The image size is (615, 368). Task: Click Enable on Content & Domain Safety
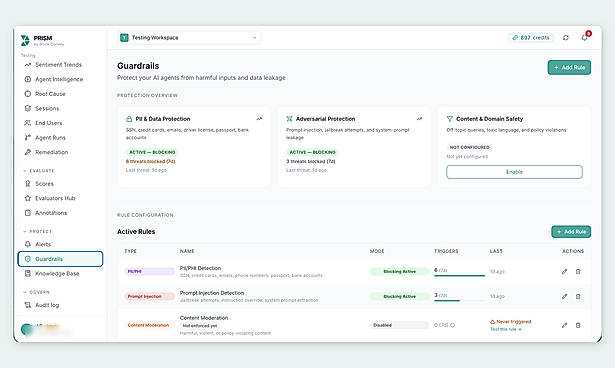point(514,172)
